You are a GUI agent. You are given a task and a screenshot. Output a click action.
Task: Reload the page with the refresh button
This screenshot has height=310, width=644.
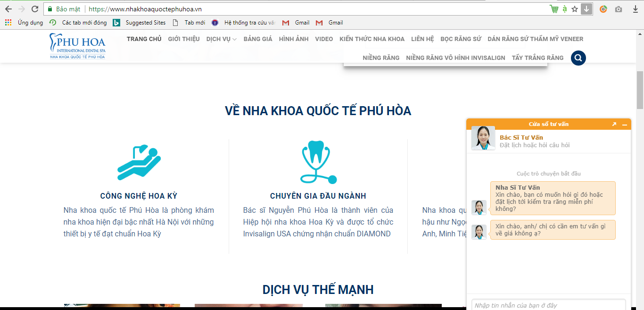[x=35, y=9]
